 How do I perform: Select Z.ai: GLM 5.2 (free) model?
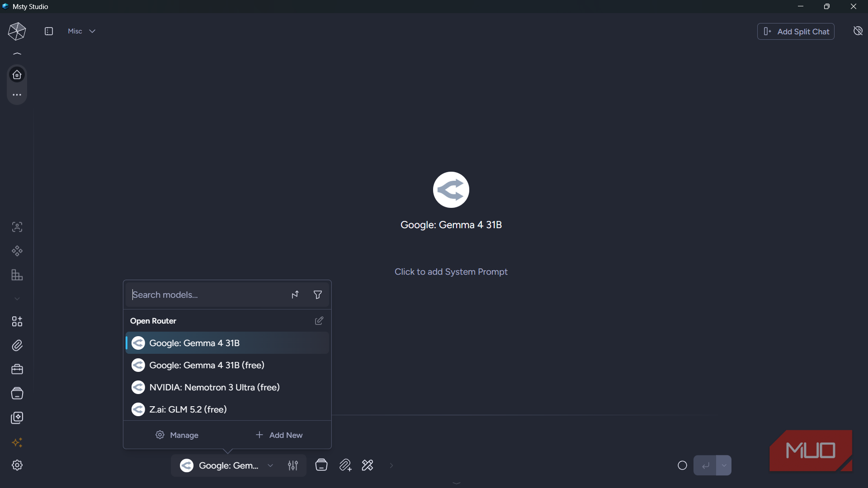click(x=227, y=409)
